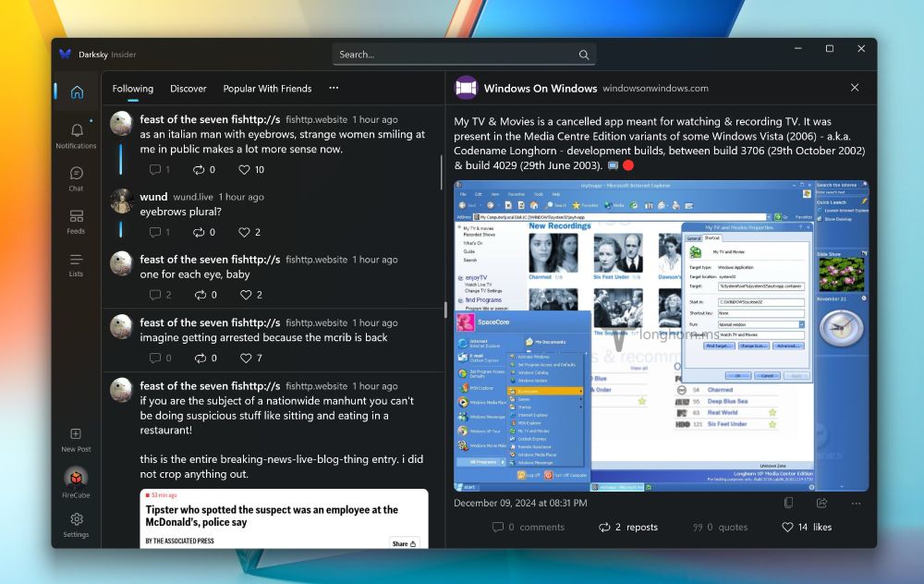Image resolution: width=924 pixels, height=584 pixels.
Task: Open Feeds from the sidebar
Action: (76, 222)
